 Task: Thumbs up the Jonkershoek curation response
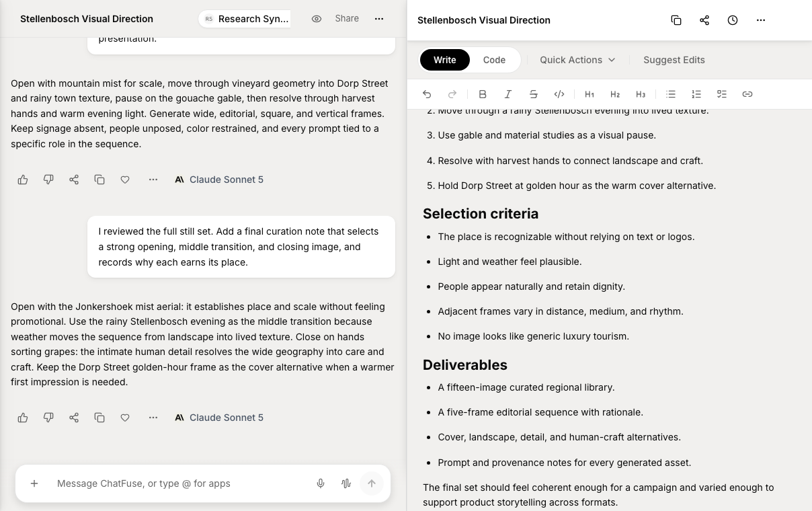[23, 418]
